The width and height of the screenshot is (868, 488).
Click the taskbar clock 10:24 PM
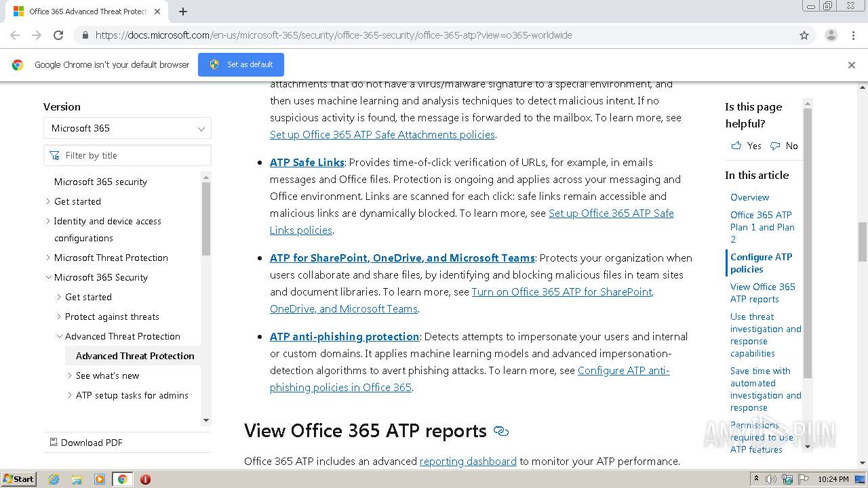(x=833, y=479)
